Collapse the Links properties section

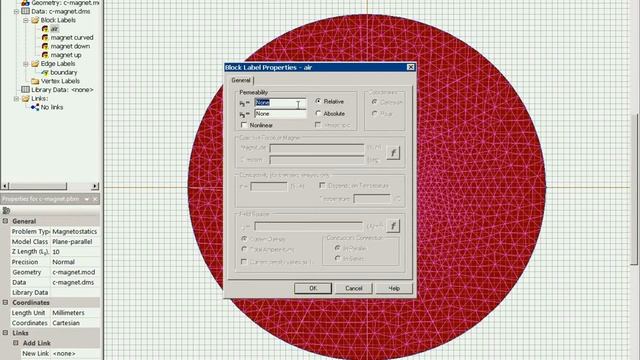tap(5, 333)
